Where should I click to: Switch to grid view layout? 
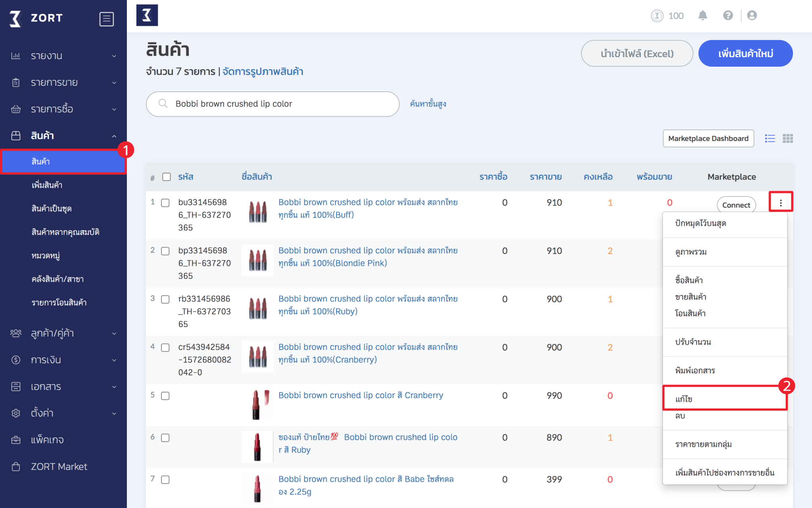[788, 139]
